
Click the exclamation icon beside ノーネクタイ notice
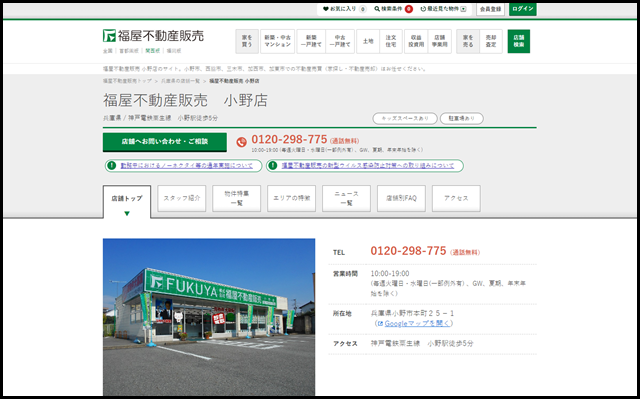[111, 166]
